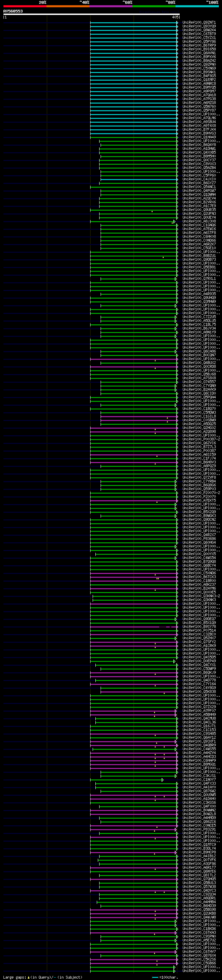Click the =100char. scale legend
The width and height of the screenshot is (222, 980).
[165, 977]
